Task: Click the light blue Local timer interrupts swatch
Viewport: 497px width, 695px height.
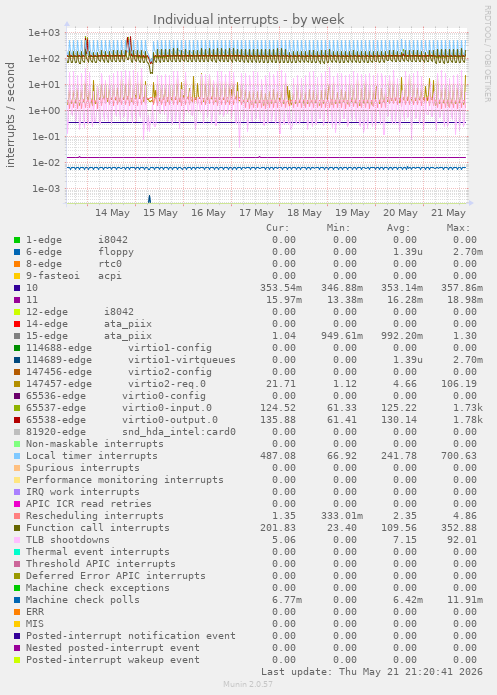Action: (17, 456)
